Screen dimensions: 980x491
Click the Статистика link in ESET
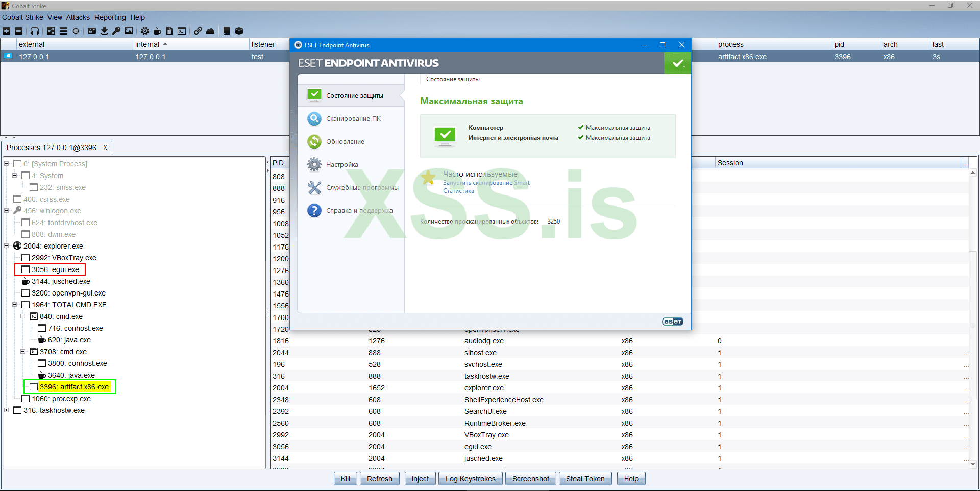point(458,191)
